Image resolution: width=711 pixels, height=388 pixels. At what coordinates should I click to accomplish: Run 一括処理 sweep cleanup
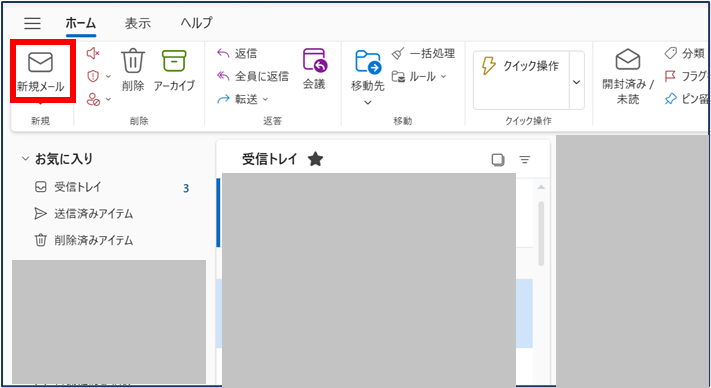pyautogui.click(x=423, y=53)
